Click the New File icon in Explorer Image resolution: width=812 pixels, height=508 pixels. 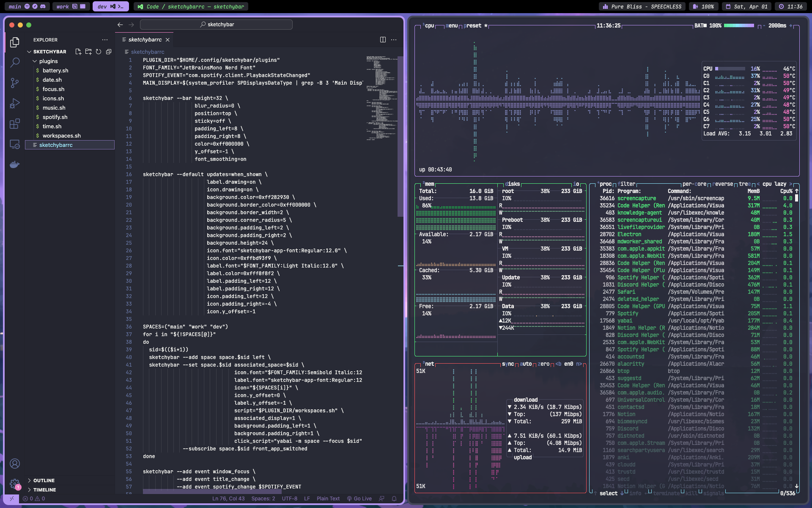click(78, 52)
